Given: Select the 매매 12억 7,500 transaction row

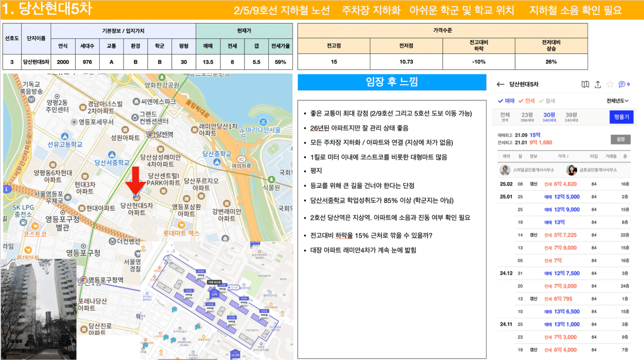Looking at the screenshot, I should tap(564, 273).
